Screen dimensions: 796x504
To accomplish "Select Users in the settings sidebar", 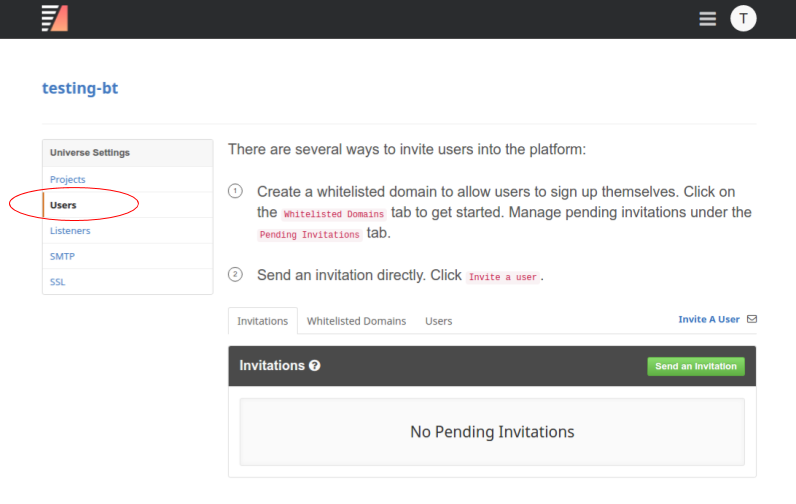I will [x=63, y=205].
